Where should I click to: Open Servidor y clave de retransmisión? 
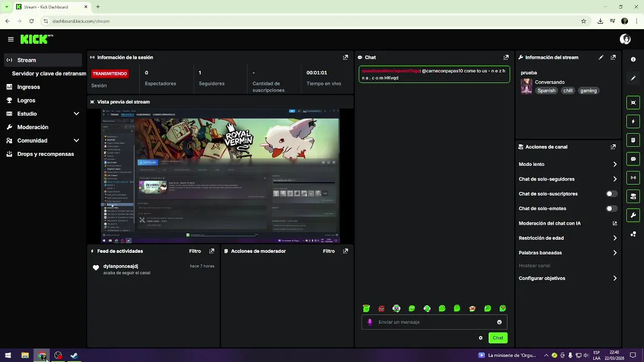point(49,73)
